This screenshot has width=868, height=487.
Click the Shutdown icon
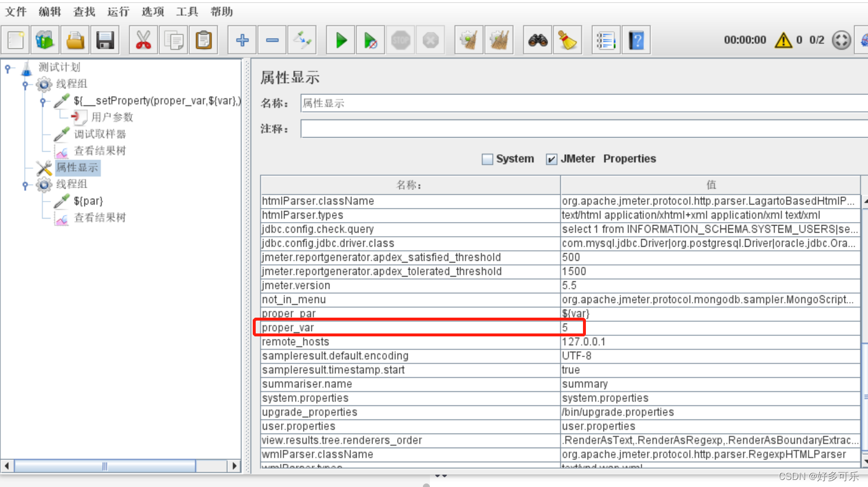tap(430, 40)
